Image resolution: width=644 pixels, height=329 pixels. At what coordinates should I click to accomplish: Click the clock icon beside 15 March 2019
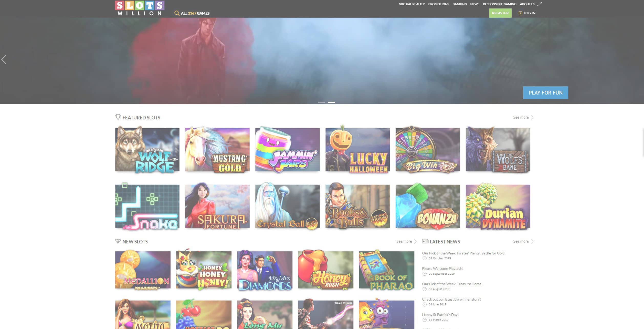(x=424, y=320)
